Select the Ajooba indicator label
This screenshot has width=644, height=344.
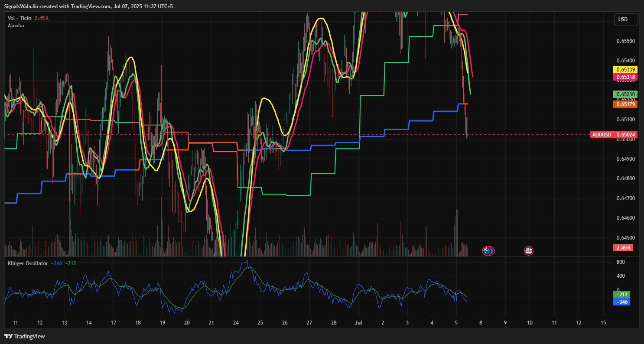(16, 26)
